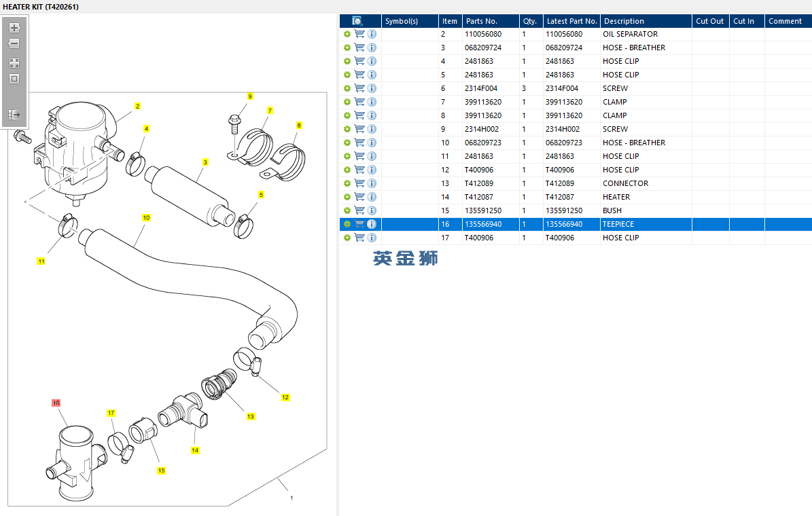Viewport: 812px width, 516px height.
Task: Select callout 14 on the diagram
Action: (x=195, y=450)
